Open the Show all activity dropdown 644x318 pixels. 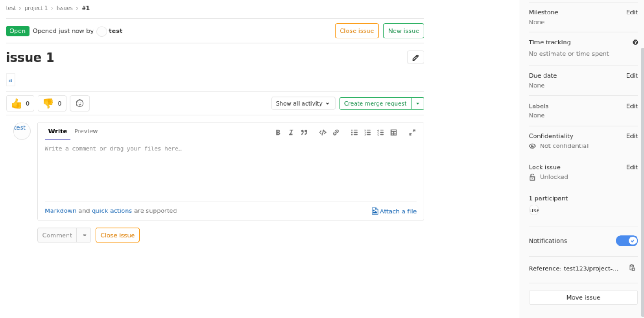click(303, 103)
